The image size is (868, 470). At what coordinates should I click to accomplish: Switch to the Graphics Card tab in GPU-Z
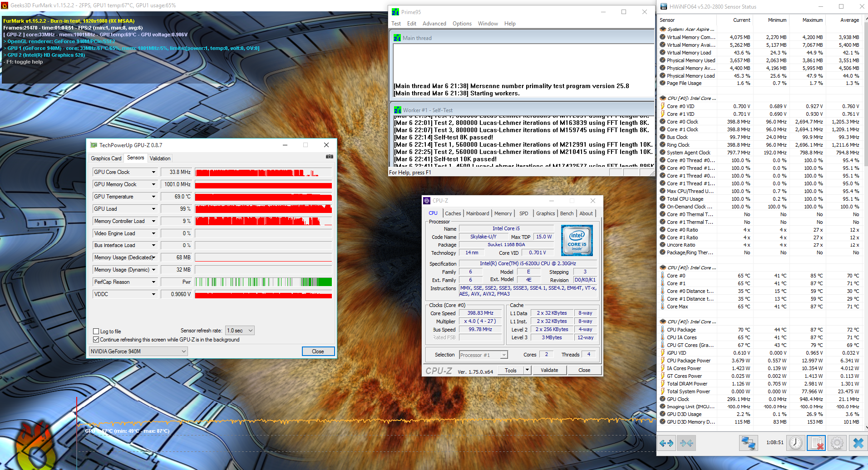106,158
